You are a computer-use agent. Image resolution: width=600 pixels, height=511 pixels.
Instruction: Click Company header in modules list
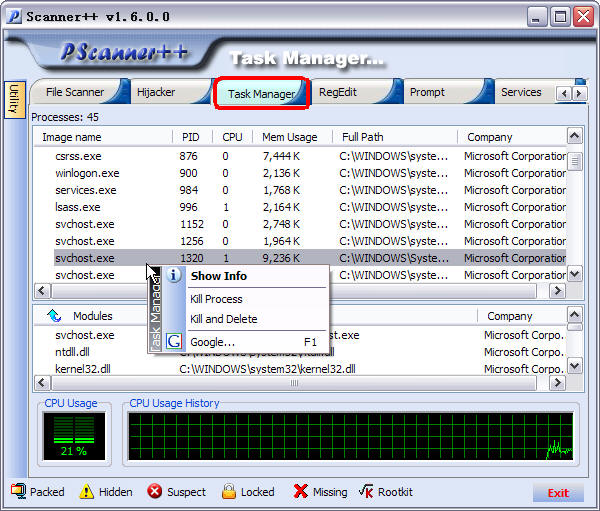click(x=522, y=316)
